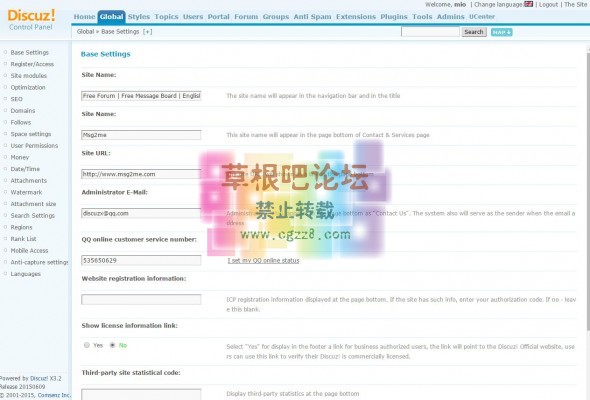Open Watermark in the sidebar

click(26, 192)
